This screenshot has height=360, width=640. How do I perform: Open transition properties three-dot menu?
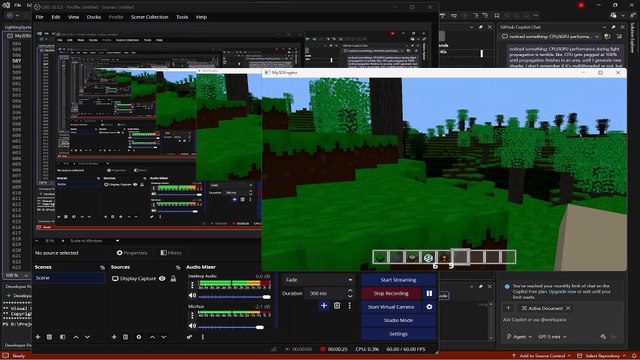click(x=349, y=305)
